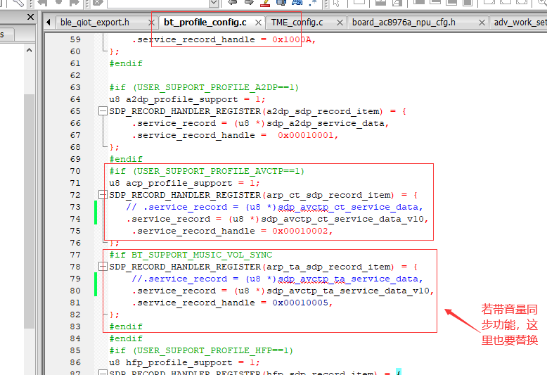Screen dimensions: 548x375
Task: Close the board_ac8976a_npu_cfg.h tab
Action: [482, 23]
